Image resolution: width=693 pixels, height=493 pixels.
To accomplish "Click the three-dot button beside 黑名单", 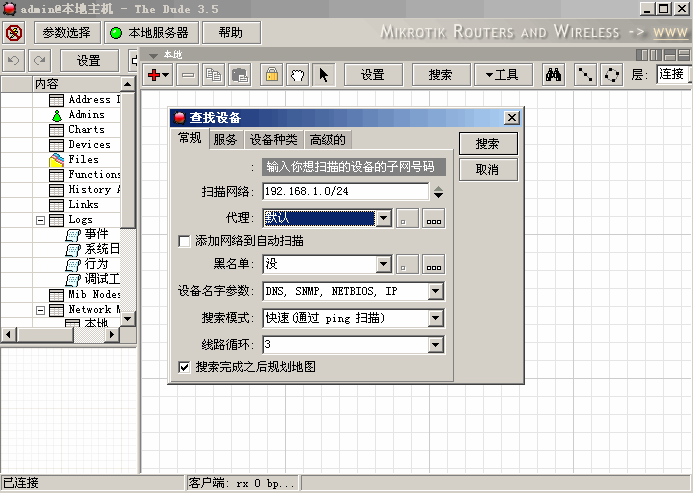I will [x=434, y=264].
